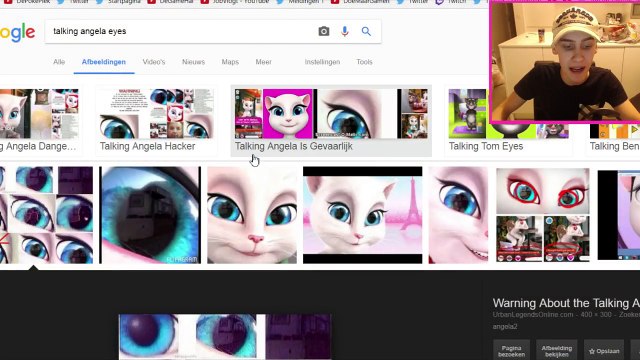Viewport: 640px width, 360px height.
Task: Visit the UrbanLegendsOnline.com source link
Action: tap(533, 315)
